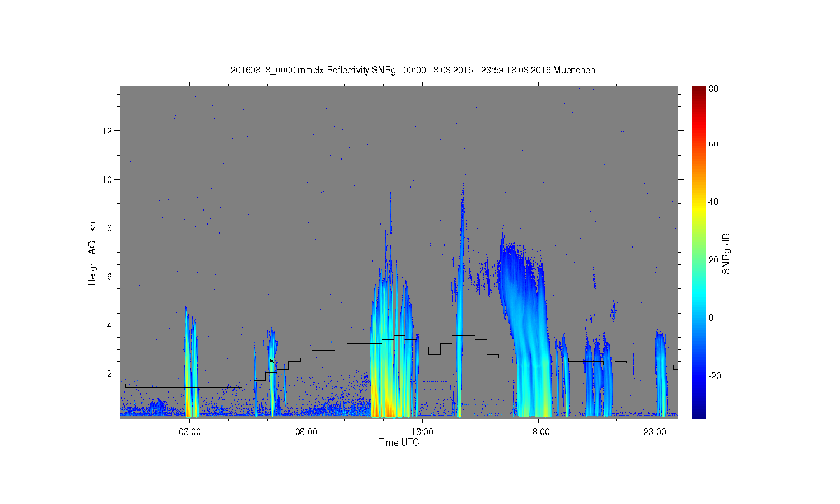Click the colorbar value 80
The height and width of the screenshot is (504, 840).
point(713,88)
